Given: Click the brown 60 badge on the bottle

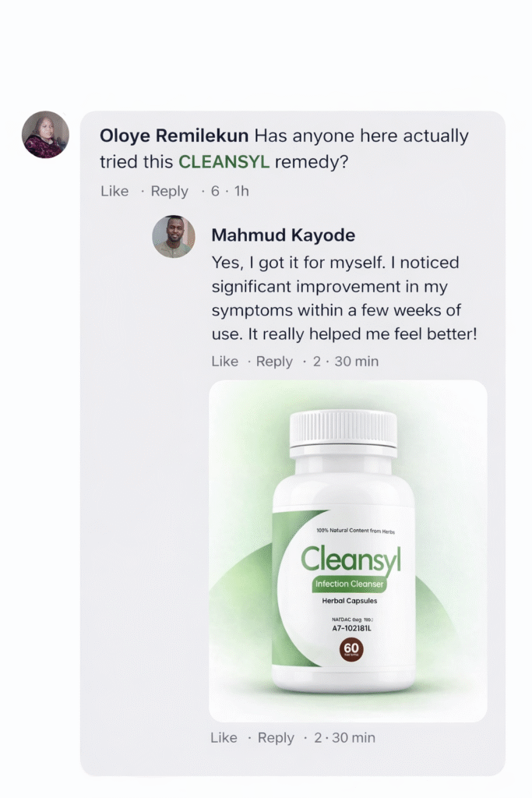Looking at the screenshot, I should pyautogui.click(x=351, y=649).
